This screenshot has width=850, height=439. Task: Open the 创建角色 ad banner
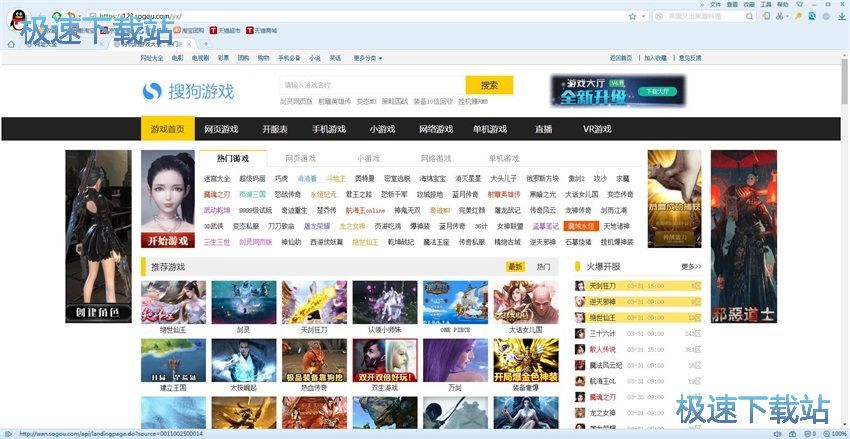pyautogui.click(x=98, y=236)
